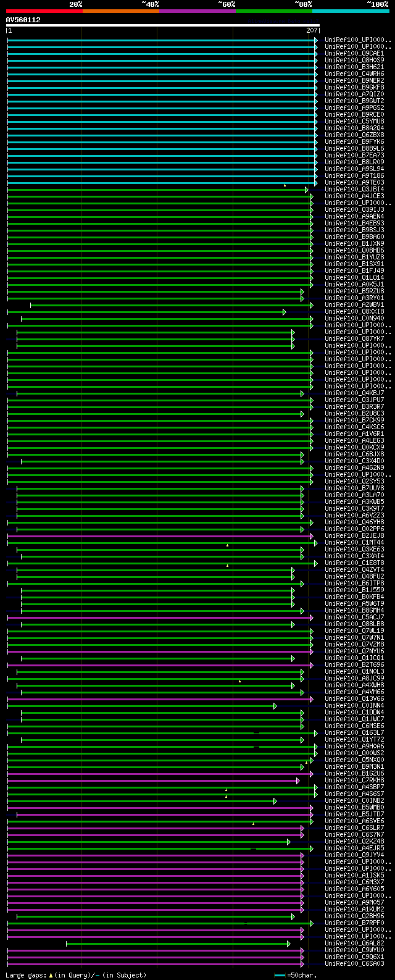
Task: Select the UniRef100_Q5NXQ0 label
Action: pyautogui.click(x=354, y=760)
